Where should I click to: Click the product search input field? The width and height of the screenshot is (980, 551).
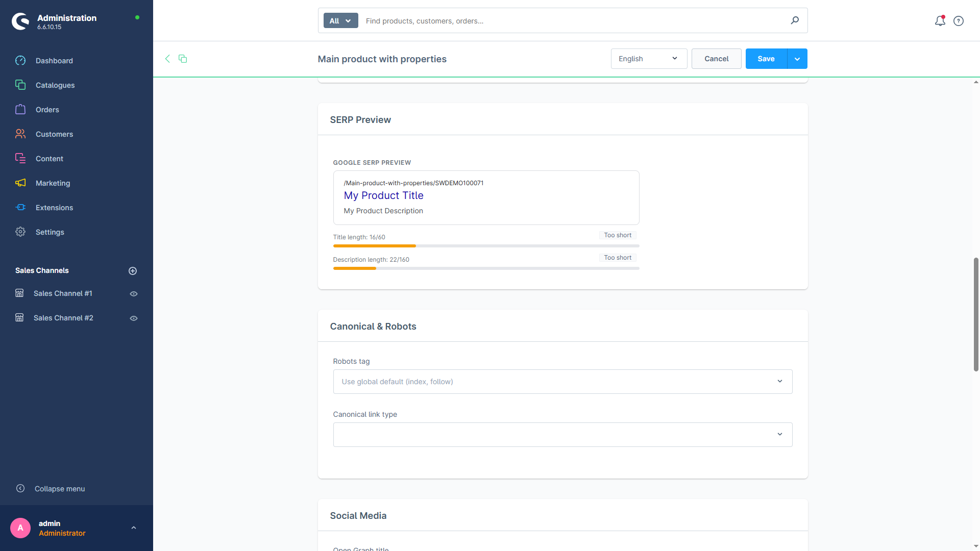click(x=561, y=21)
